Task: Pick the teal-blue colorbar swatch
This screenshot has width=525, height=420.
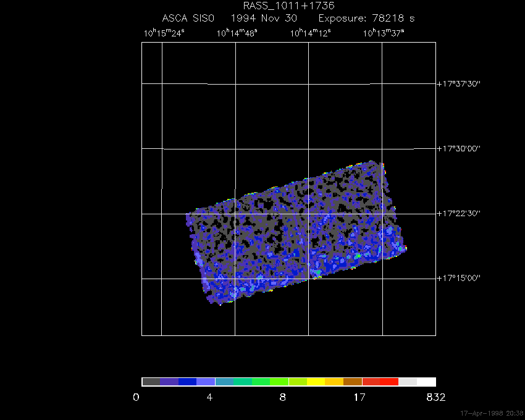Action: coord(224,382)
